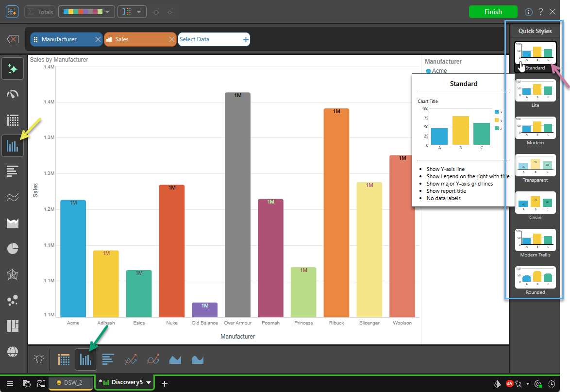Screen dimensions: 570x392
Task: Expand the legend layout dropdown
Action: [132, 12]
